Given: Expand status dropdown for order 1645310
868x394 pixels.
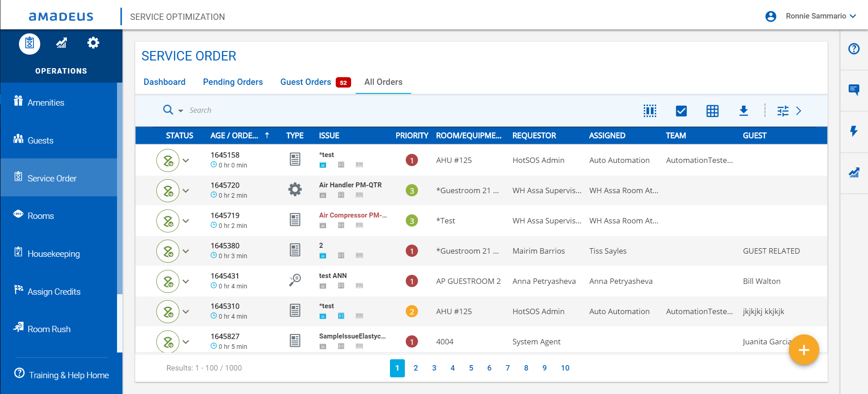Looking at the screenshot, I should 186,311.
